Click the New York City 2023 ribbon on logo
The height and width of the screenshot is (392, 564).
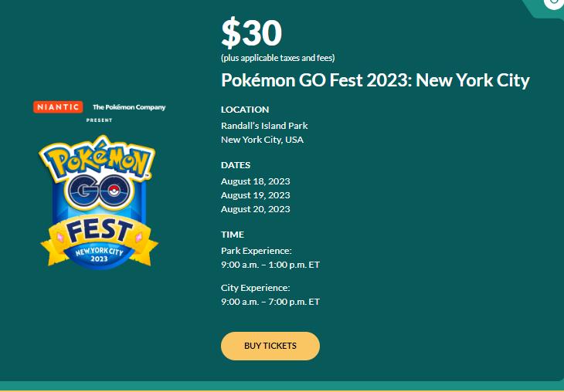click(99, 255)
